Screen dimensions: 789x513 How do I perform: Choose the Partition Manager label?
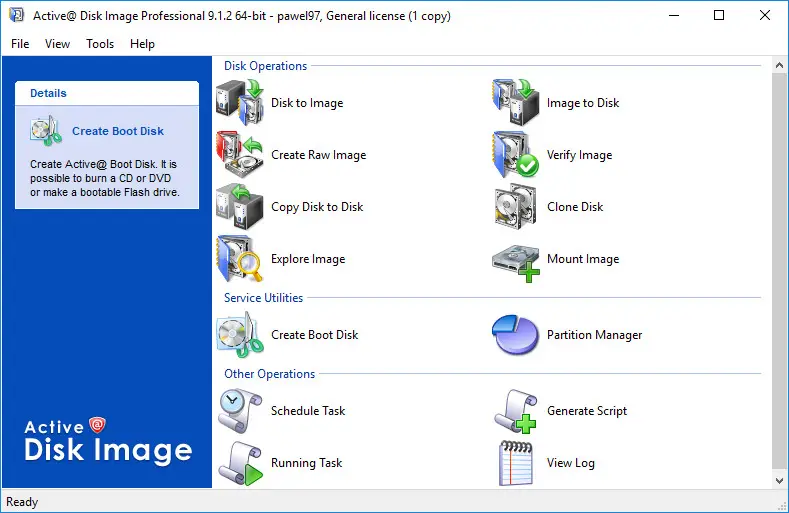click(594, 335)
